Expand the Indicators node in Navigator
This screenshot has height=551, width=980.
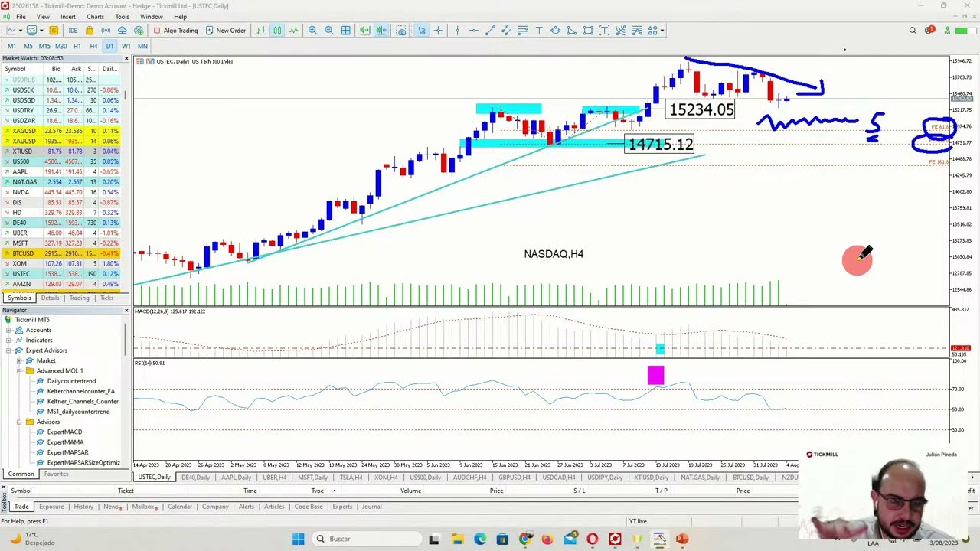point(8,340)
